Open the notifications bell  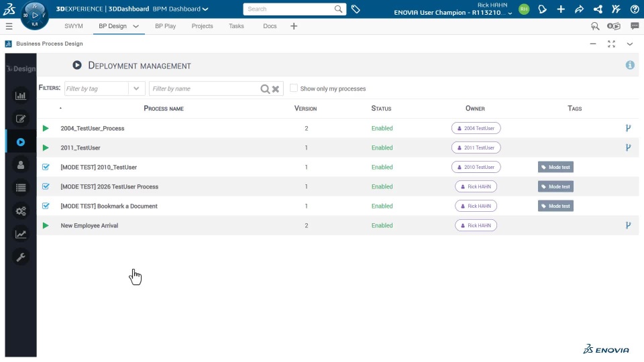click(543, 9)
